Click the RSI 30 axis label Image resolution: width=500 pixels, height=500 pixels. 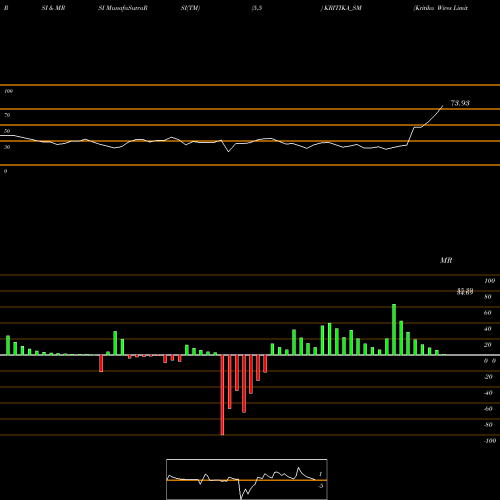coord(7,147)
